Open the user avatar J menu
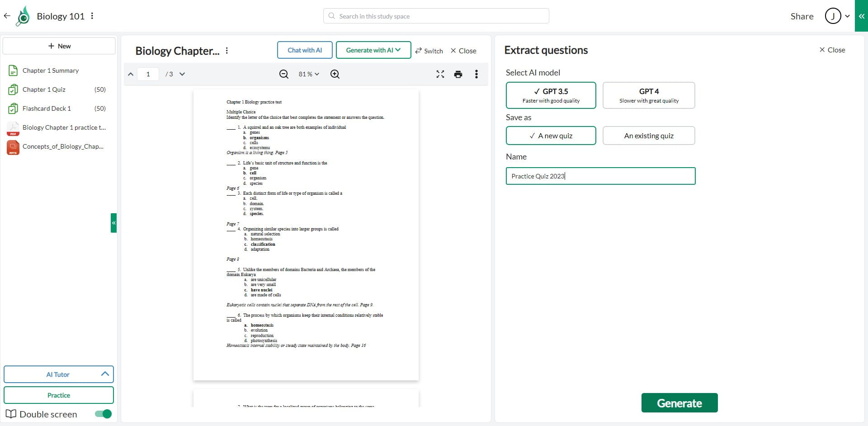Image resolution: width=868 pixels, height=426 pixels. pyautogui.click(x=833, y=16)
